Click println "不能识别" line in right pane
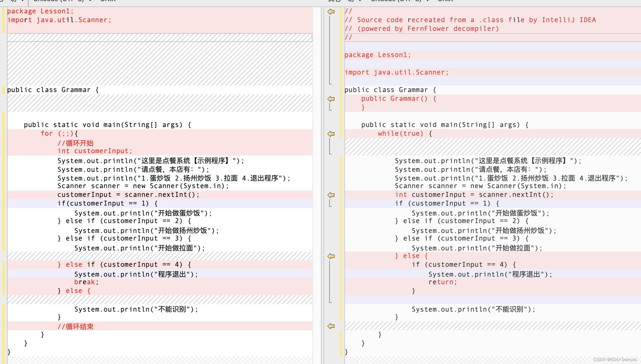 [x=473, y=309]
